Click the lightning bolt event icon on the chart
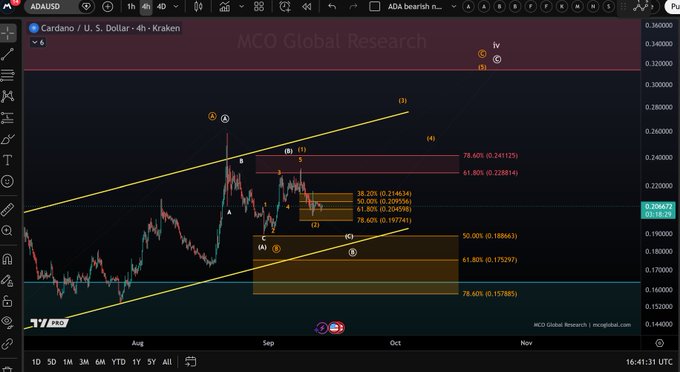This screenshot has width=680, height=372. [x=321, y=328]
